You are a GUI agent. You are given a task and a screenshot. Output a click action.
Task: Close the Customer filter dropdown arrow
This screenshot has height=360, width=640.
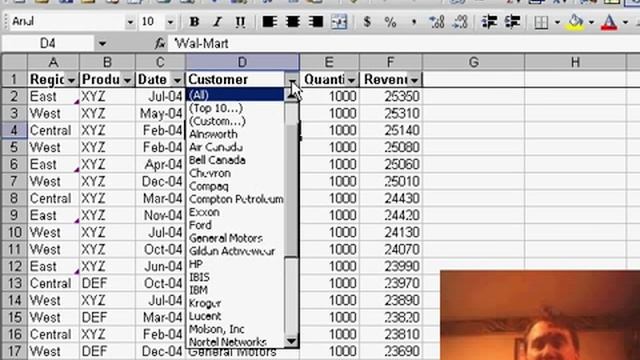[292, 80]
